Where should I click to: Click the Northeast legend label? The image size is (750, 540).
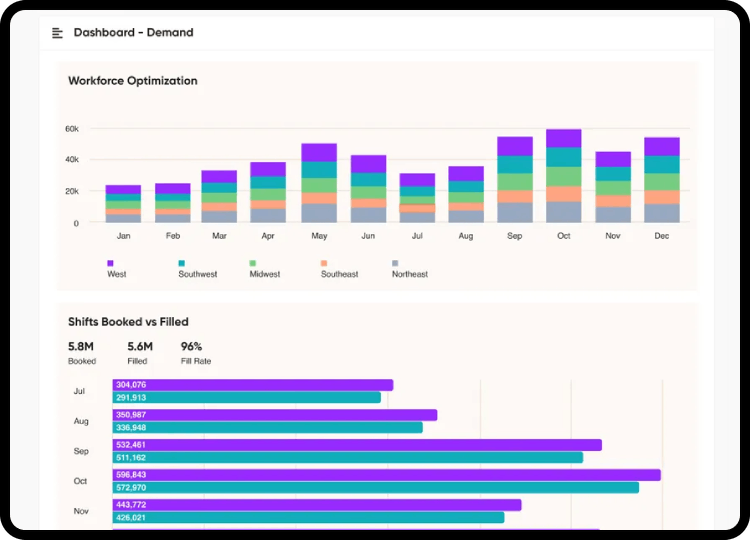point(410,274)
